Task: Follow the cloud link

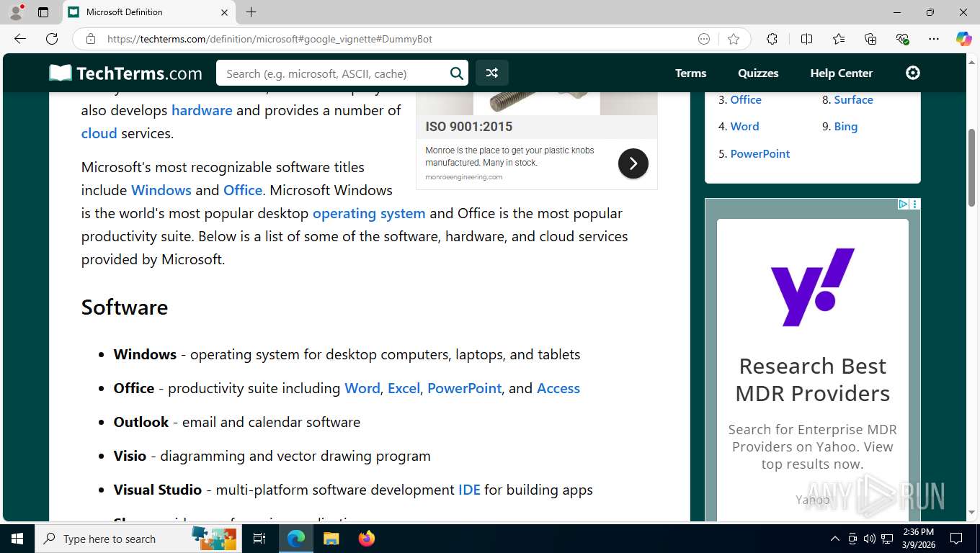Action: tap(99, 133)
